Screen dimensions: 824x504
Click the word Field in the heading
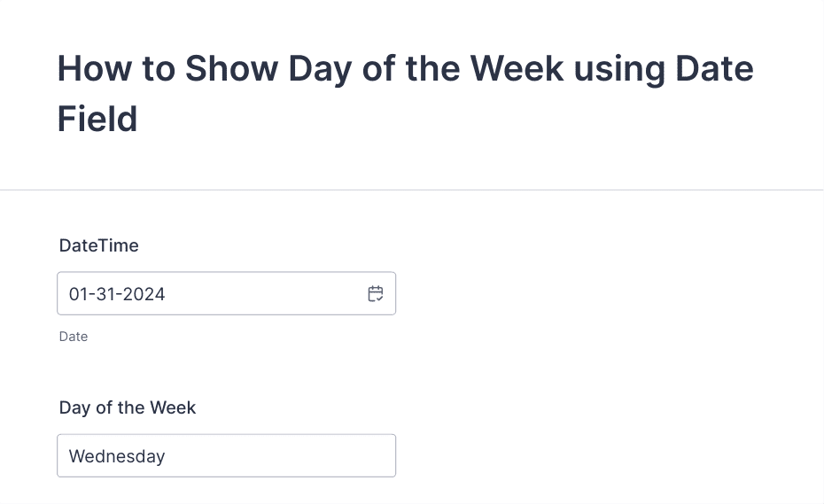pyautogui.click(x=97, y=119)
